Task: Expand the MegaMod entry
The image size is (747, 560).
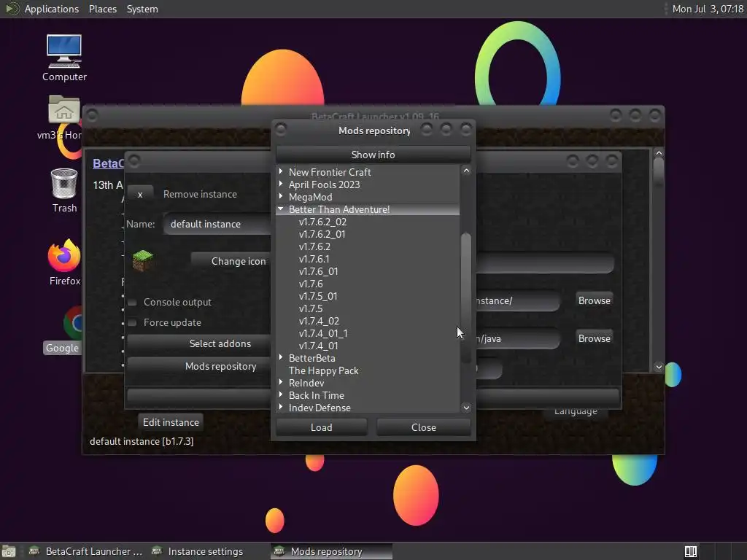Action: [x=281, y=196]
